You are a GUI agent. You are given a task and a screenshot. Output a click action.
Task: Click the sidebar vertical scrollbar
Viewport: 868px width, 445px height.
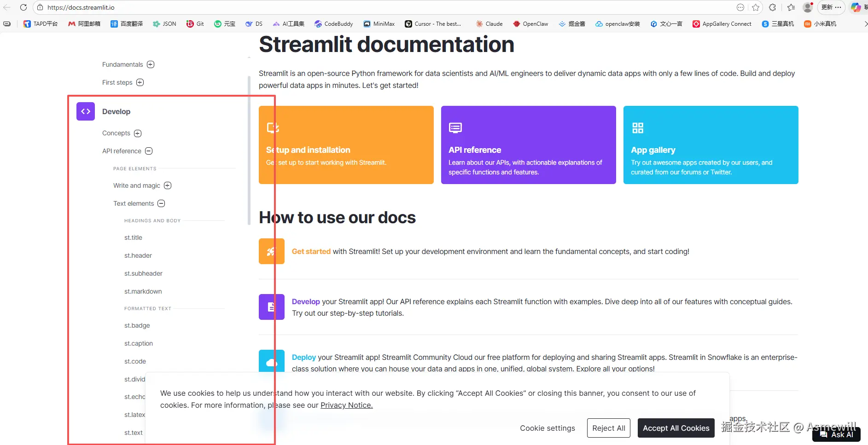click(x=249, y=150)
